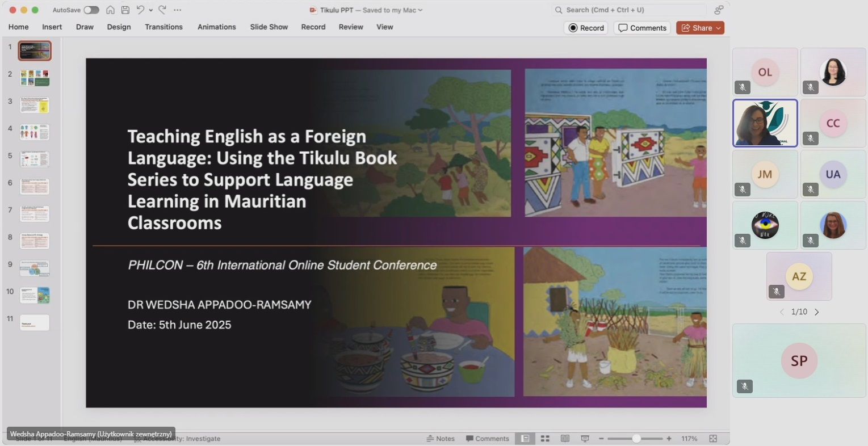This screenshot has height=446, width=868.
Task: Click the collaboration icon beside the search field
Action: [719, 10]
